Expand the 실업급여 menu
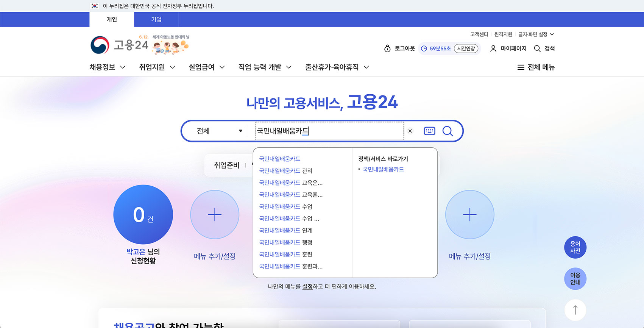Viewport: 644px width, 328px height. [x=207, y=67]
